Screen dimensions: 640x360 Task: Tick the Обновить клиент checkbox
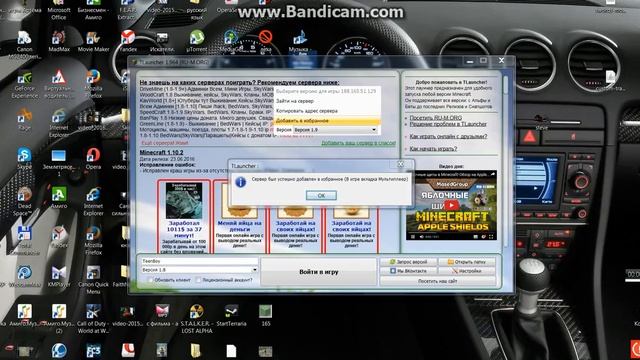point(150,280)
